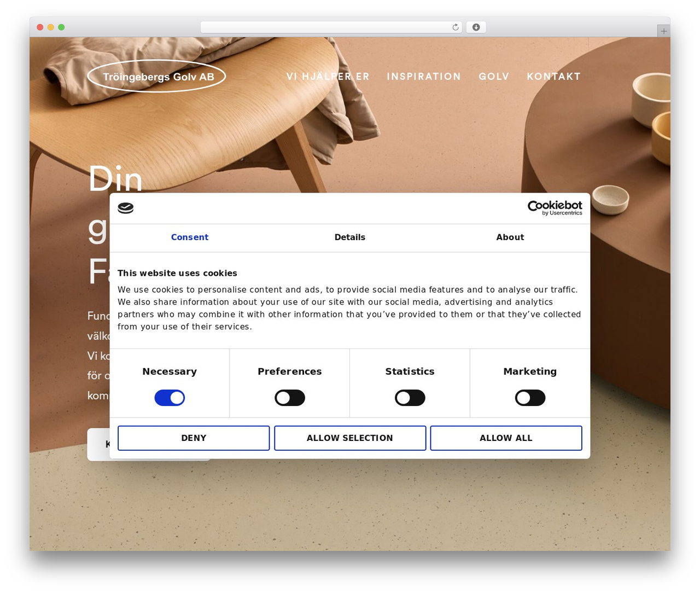The height and width of the screenshot is (593, 700).
Task: Switch to the Details tab
Action: point(350,237)
